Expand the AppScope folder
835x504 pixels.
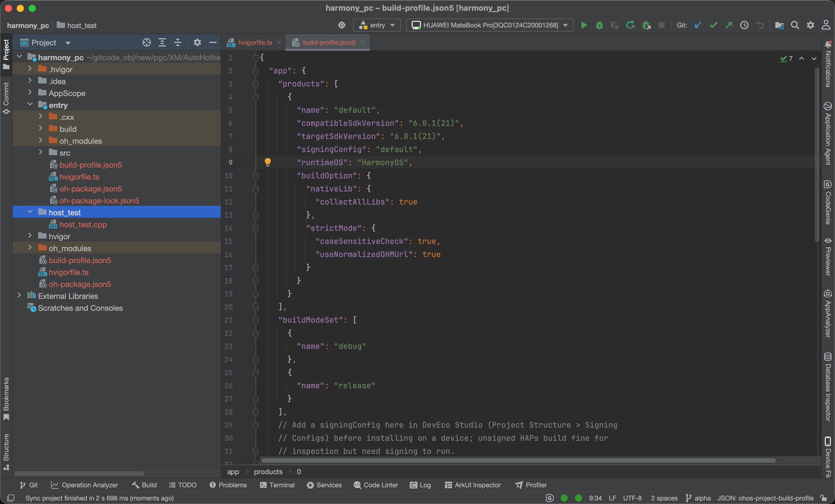coord(30,93)
